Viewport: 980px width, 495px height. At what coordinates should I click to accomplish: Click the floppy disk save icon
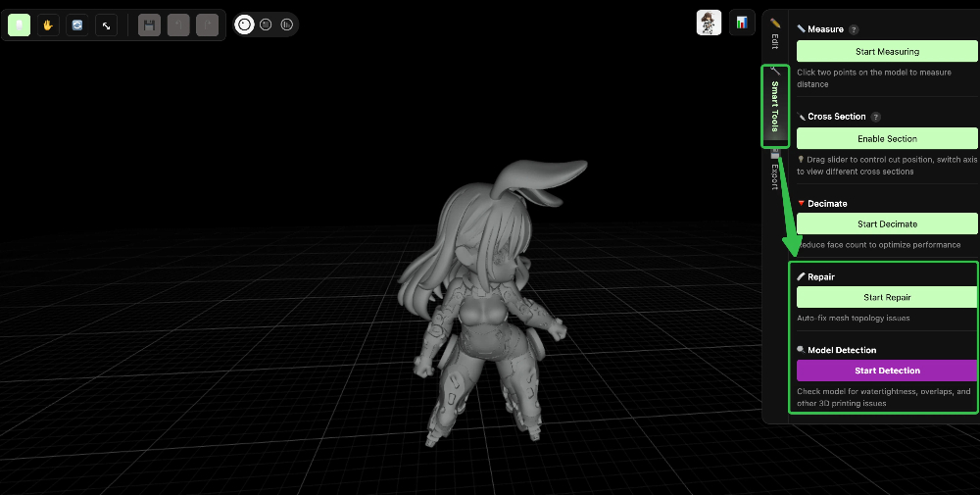[149, 25]
